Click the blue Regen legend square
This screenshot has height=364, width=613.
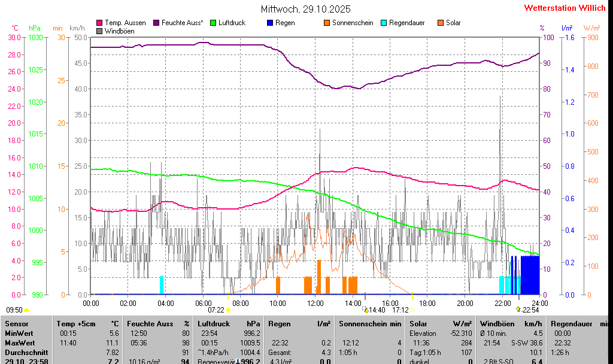(x=270, y=23)
